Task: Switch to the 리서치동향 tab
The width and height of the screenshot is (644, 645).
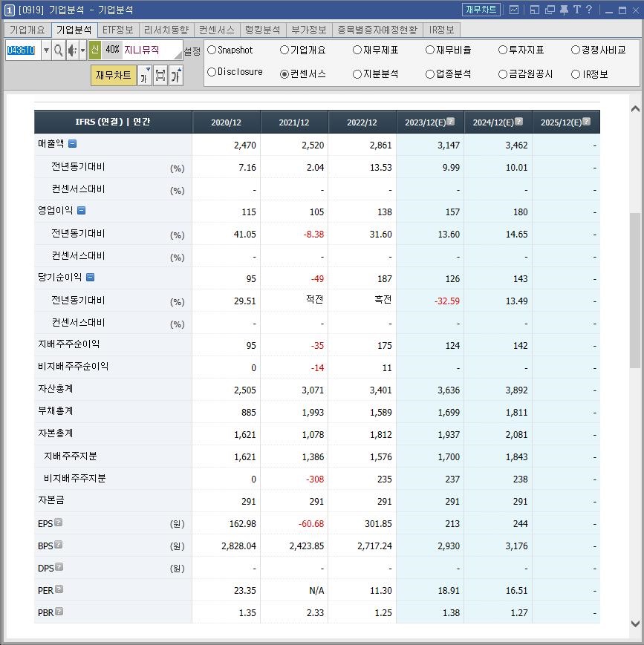Action: [x=166, y=30]
